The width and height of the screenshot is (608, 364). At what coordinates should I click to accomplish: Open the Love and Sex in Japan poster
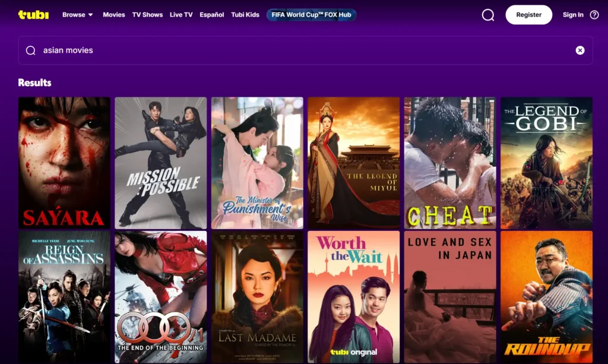coord(450,297)
